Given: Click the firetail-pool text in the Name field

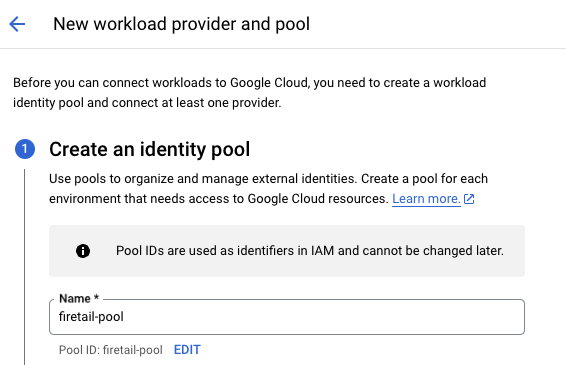Looking at the screenshot, I should [x=91, y=317].
